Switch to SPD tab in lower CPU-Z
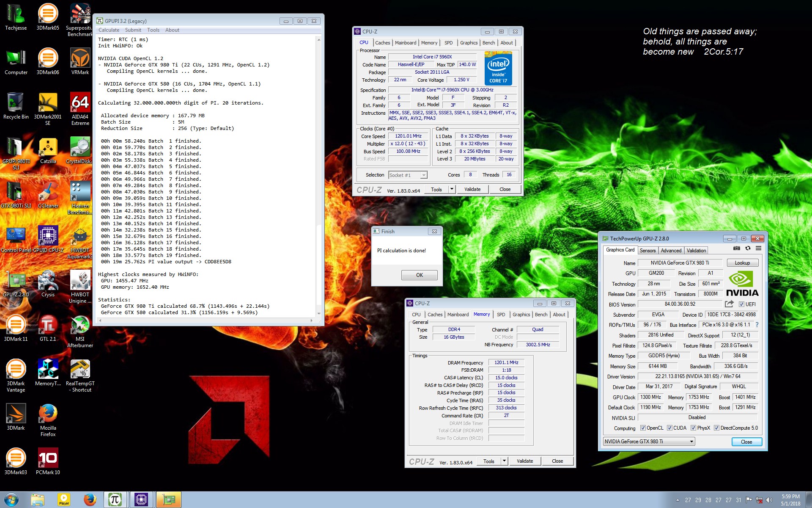Viewport: 812px width, 508px height. pyautogui.click(x=501, y=315)
